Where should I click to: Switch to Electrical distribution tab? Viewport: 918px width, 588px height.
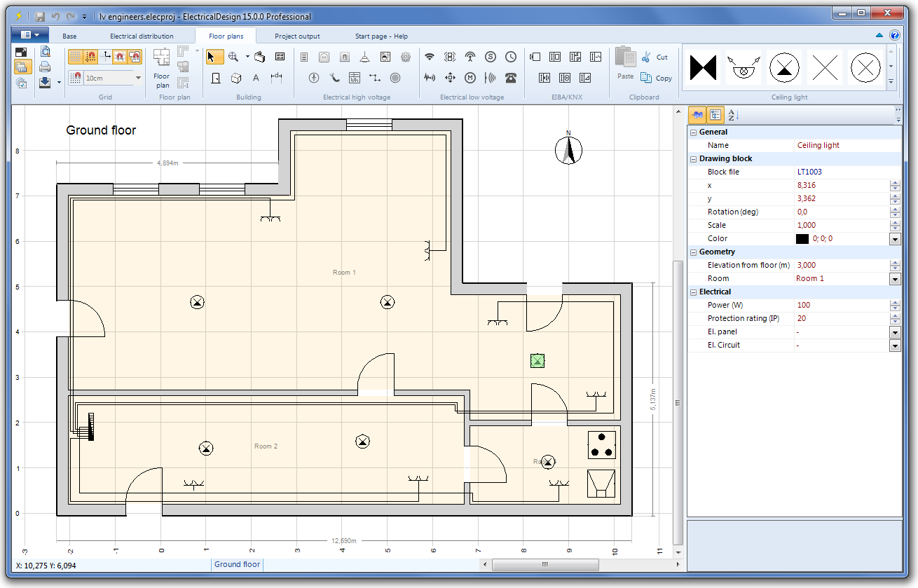click(x=142, y=36)
